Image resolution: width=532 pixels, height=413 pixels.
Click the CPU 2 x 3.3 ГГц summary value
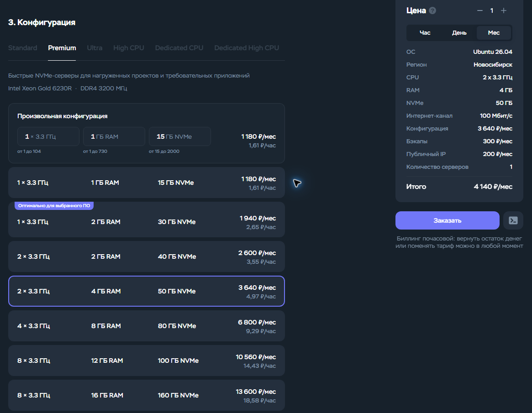coord(497,78)
